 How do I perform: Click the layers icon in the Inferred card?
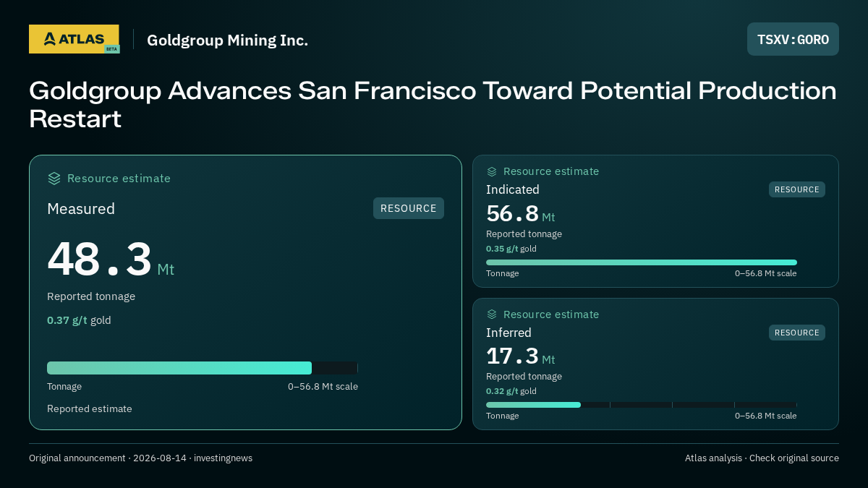coord(492,314)
